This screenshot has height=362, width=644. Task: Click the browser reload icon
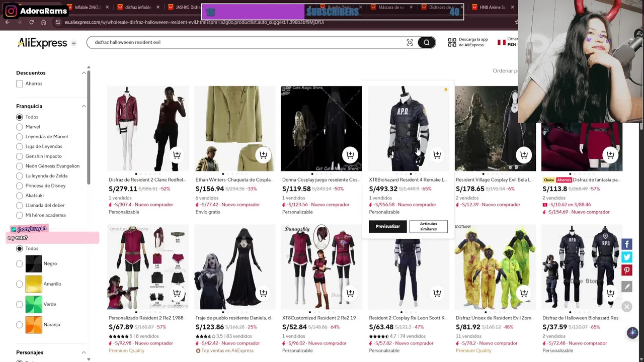coord(31,22)
